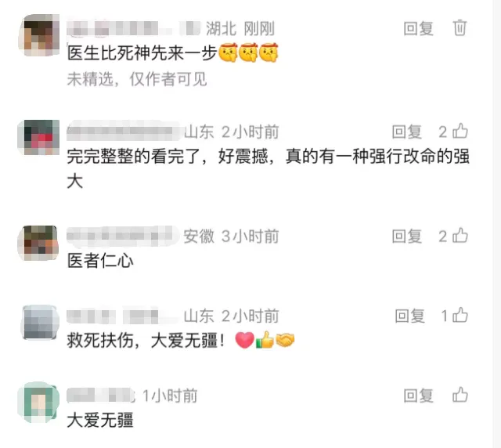Reply to the '救死扶伤' comment
Screen dimensions: 501x448
[x=409, y=316]
